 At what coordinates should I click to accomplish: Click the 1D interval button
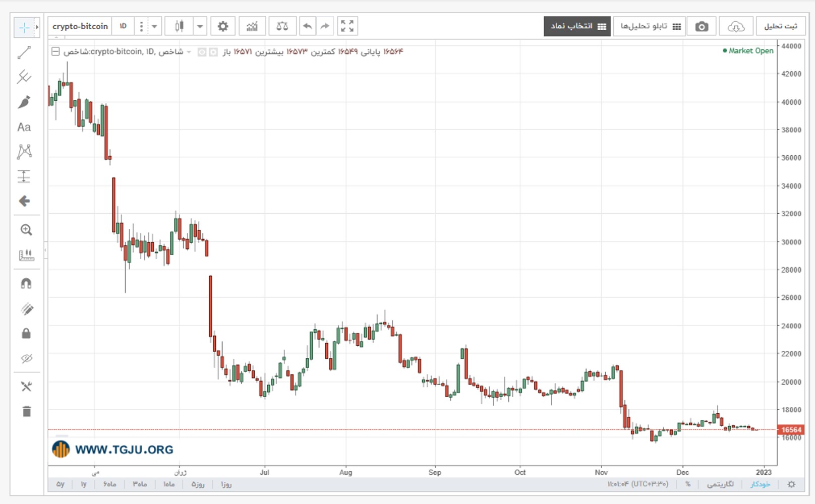coord(123,26)
